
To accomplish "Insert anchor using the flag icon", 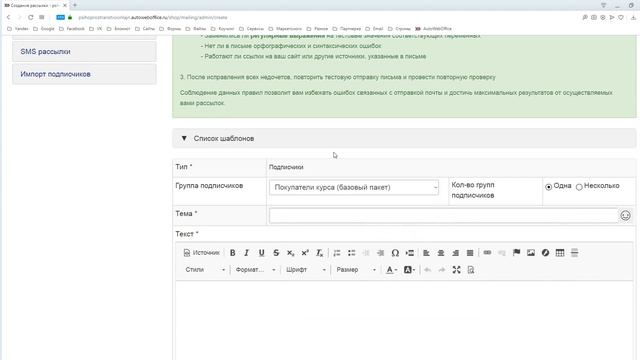I will click(516, 253).
